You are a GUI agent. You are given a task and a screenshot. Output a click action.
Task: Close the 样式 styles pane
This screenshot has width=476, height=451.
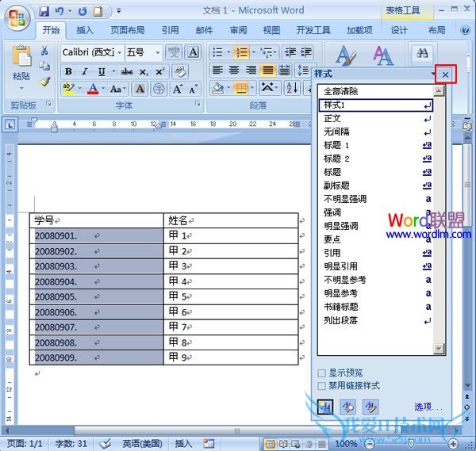tap(445, 75)
